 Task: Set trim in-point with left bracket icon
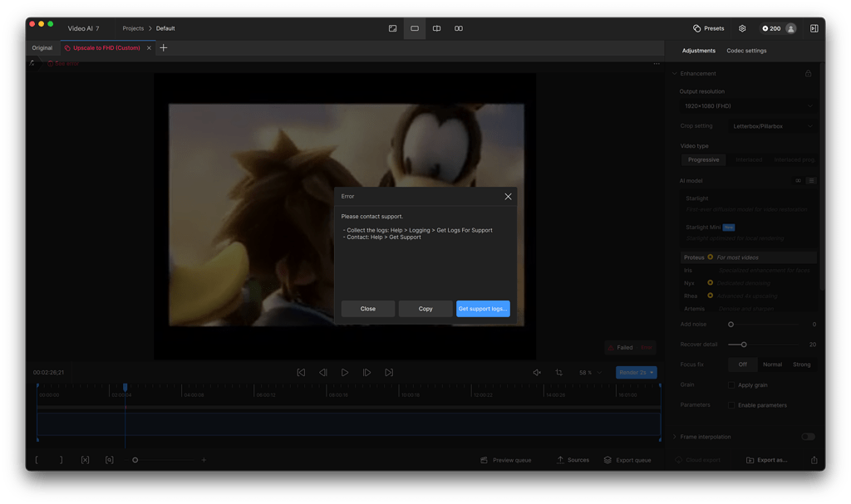click(37, 460)
